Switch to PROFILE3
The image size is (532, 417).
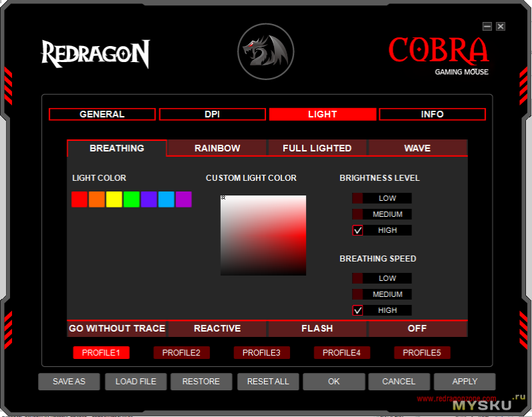[x=261, y=352]
